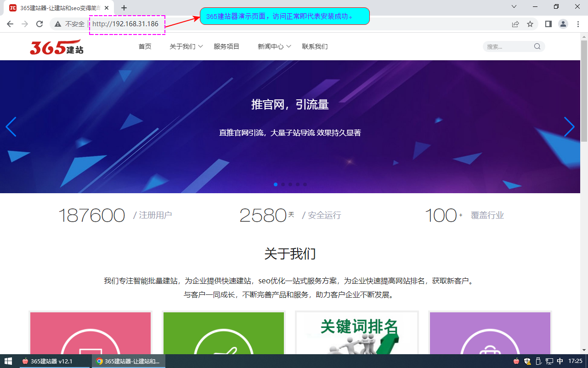Show previous banner slide
The width and height of the screenshot is (588, 368).
point(11,127)
